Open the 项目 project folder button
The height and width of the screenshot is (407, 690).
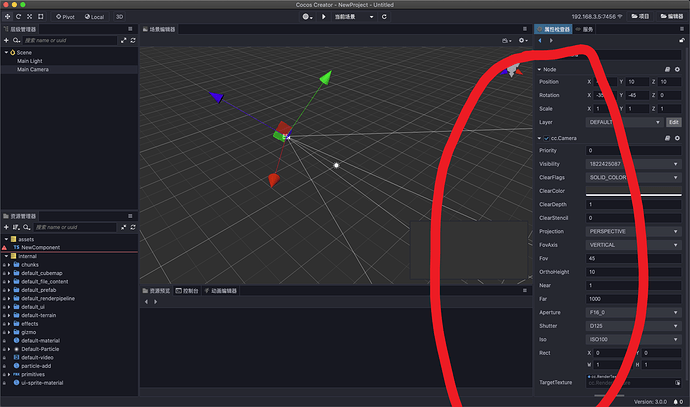point(640,16)
